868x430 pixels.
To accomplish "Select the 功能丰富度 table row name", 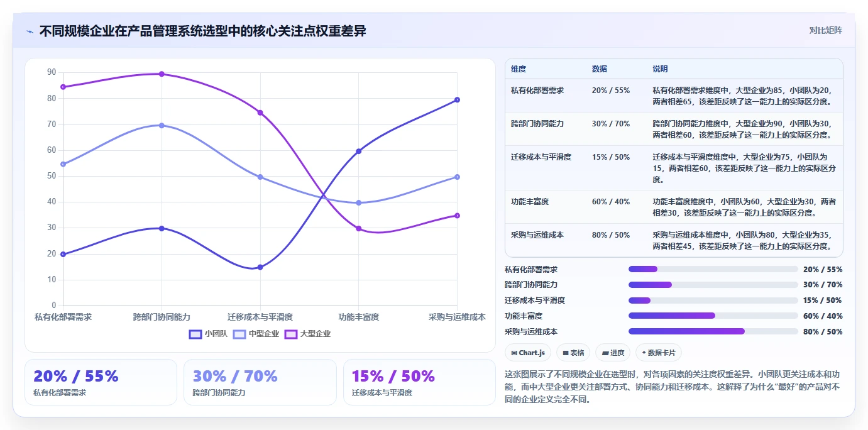I will (530, 201).
